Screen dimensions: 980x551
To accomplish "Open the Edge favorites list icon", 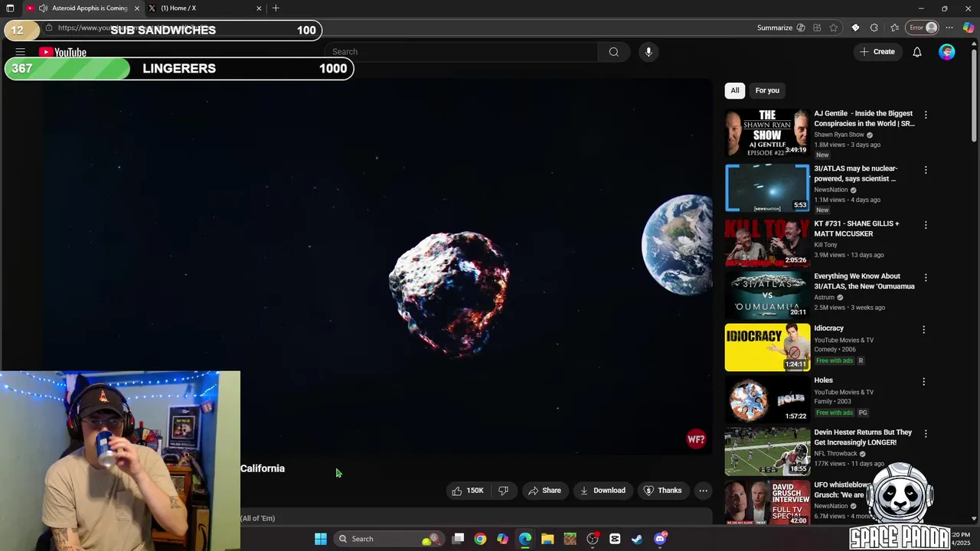I will coord(894,28).
